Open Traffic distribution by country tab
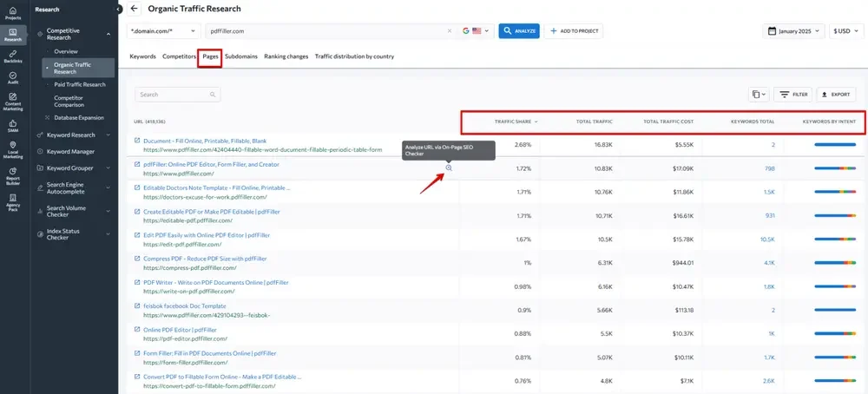This screenshot has height=394, width=868. (x=354, y=56)
